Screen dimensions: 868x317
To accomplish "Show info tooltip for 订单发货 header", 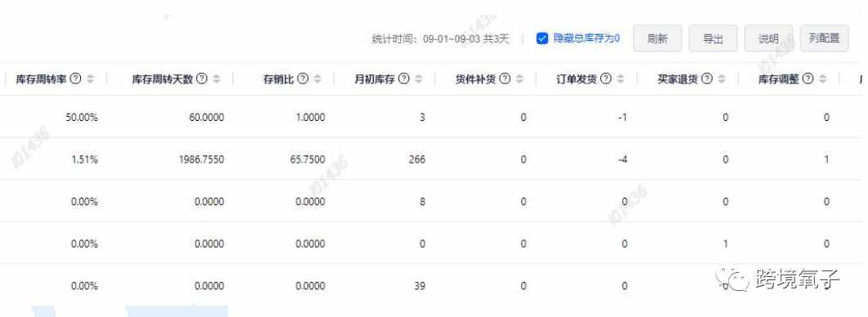I will point(606,79).
